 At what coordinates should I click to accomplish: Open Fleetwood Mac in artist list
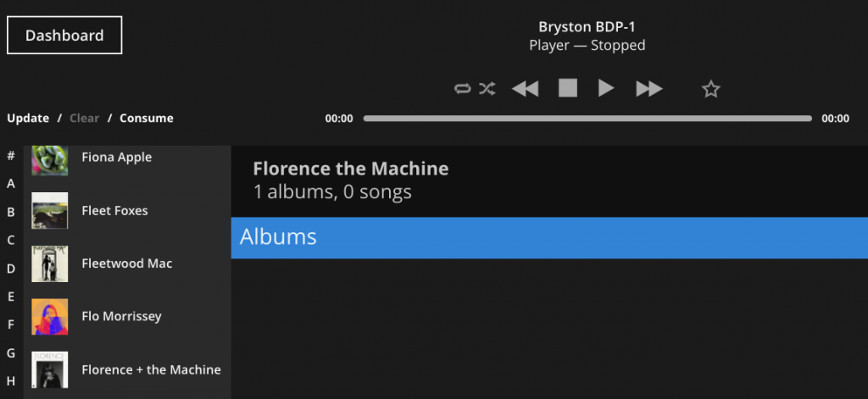(x=127, y=263)
